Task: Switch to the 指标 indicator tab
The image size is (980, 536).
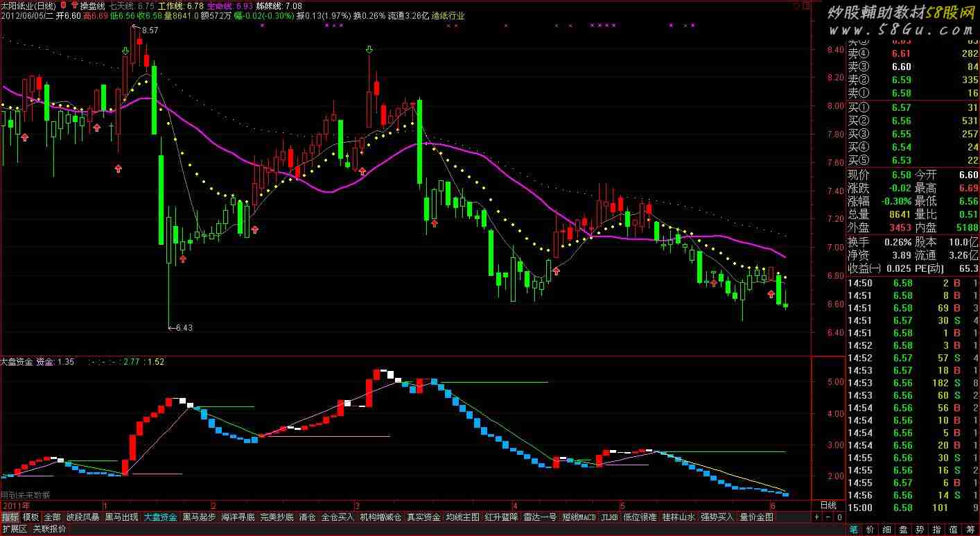Action: (x=10, y=517)
